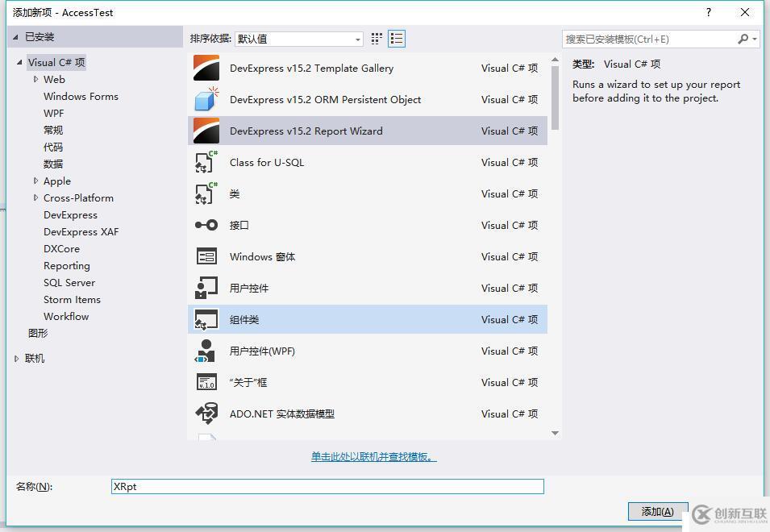The width and height of the screenshot is (770, 532).
Task: Click the DevExpress Template Gallery icon
Action: coord(206,68)
